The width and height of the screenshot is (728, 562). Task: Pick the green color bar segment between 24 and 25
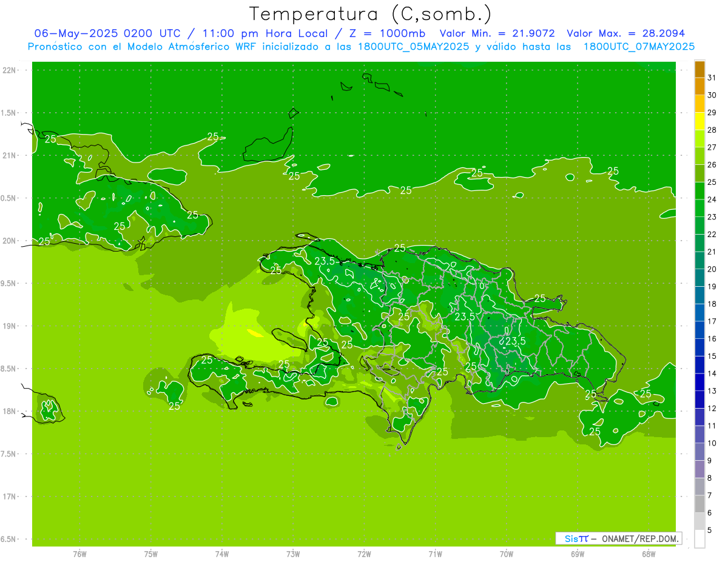point(699,191)
